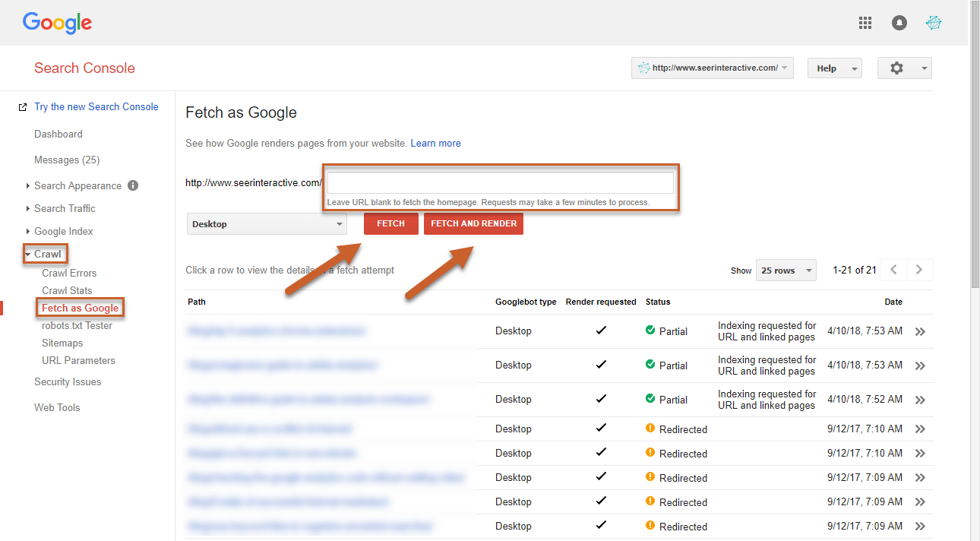Click the notifications bell icon
Screen dimensions: 980x541
899,23
